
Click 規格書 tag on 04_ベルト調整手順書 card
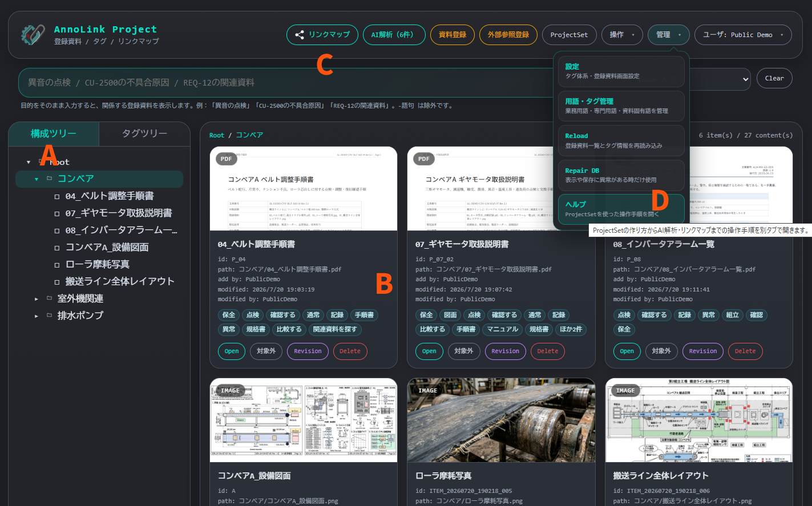(x=255, y=330)
